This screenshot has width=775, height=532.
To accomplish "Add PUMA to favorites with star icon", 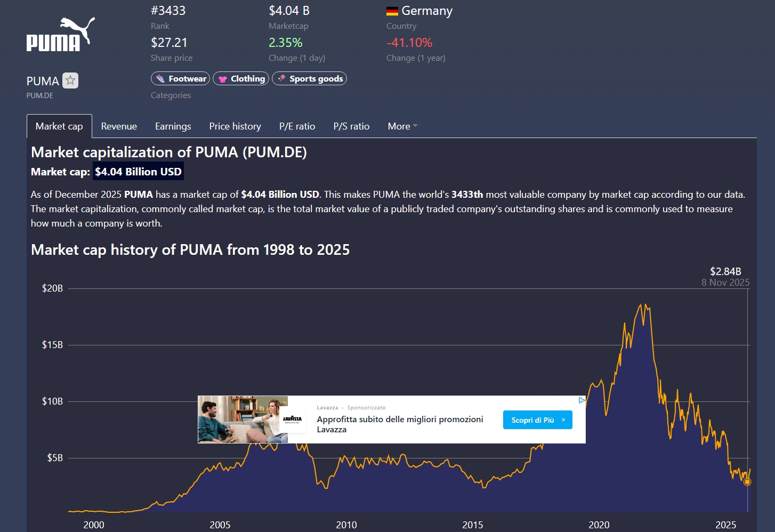I will tap(70, 80).
